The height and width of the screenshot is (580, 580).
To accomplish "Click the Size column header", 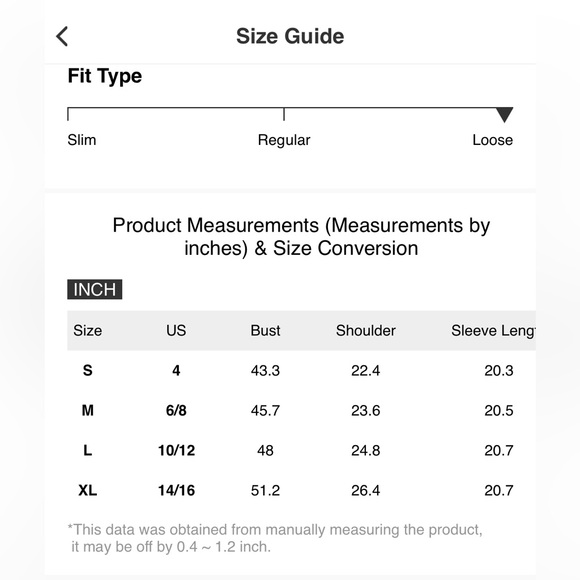I will [88, 330].
